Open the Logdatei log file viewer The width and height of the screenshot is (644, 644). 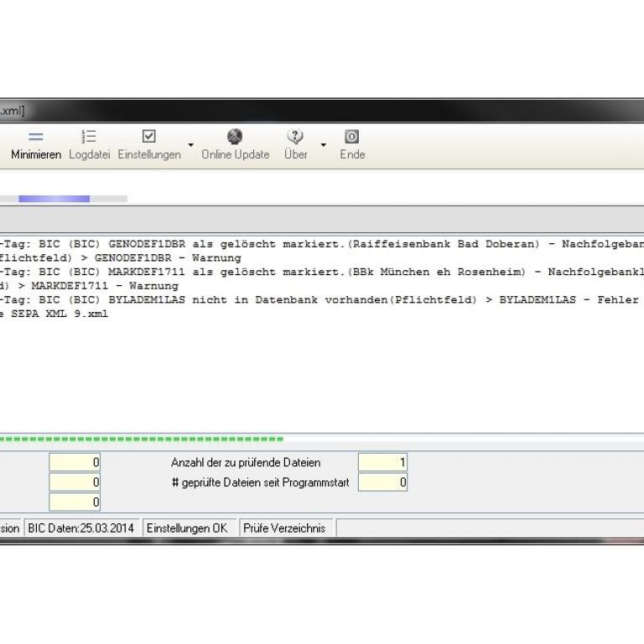coord(89,137)
